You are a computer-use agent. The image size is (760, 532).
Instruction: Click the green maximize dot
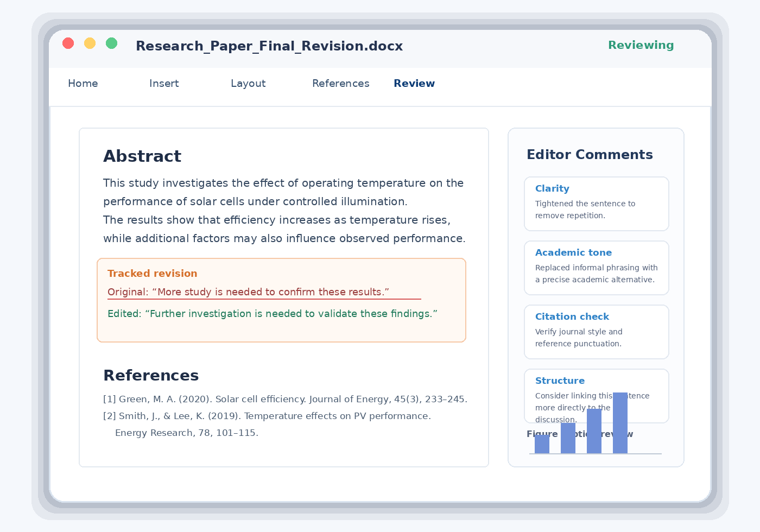(111, 43)
